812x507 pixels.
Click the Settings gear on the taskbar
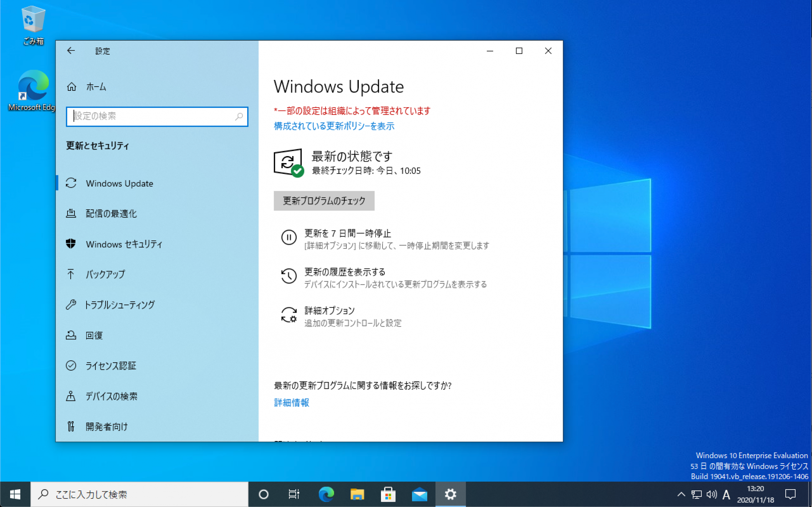pyautogui.click(x=450, y=494)
